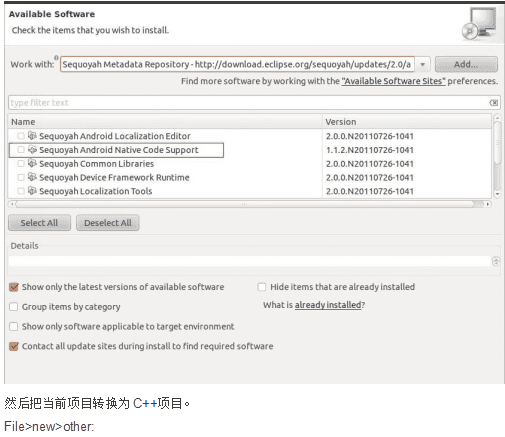Click the scroll down arrow of software list

tap(497, 194)
